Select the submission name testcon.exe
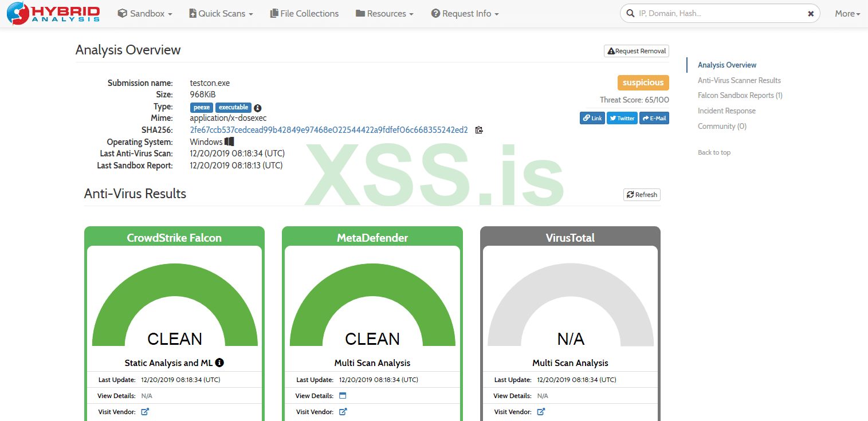The width and height of the screenshot is (868, 421). (x=210, y=83)
